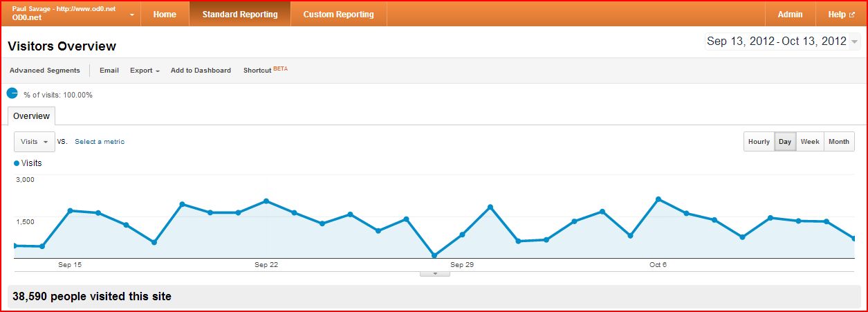This screenshot has height=312, width=868.
Task: Click the 1,500 axis value
Action: 25,221
